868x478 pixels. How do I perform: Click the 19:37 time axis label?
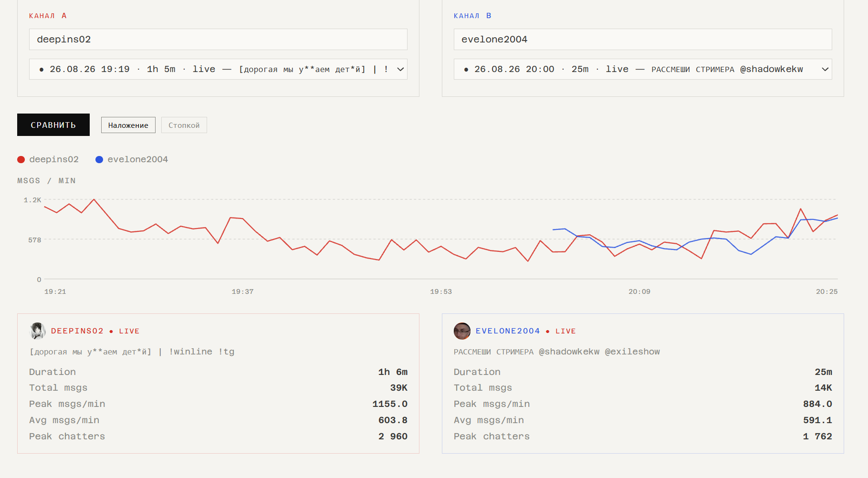[242, 291]
